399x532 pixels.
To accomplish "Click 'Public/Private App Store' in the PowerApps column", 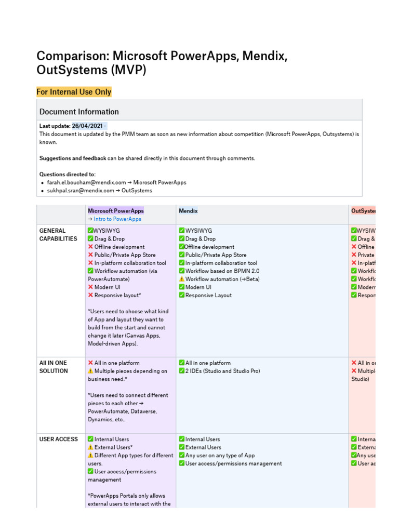I will click(x=125, y=255).
